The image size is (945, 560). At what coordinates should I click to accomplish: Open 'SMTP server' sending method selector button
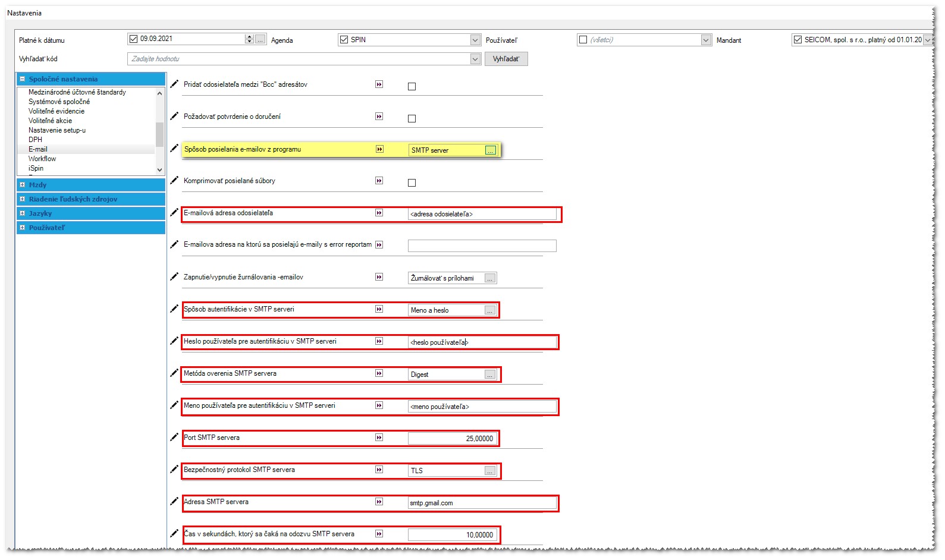coord(491,150)
